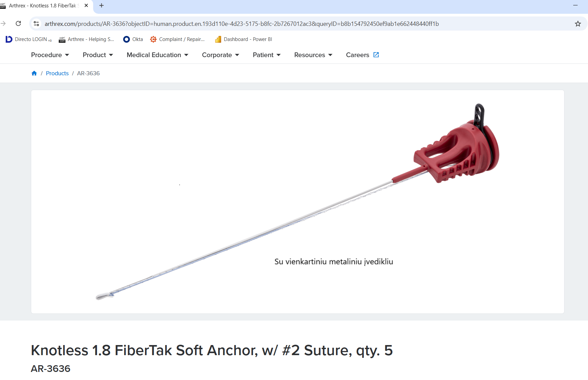Open the Patient menu
Viewport: 588px width, 380px height.
pyautogui.click(x=267, y=55)
